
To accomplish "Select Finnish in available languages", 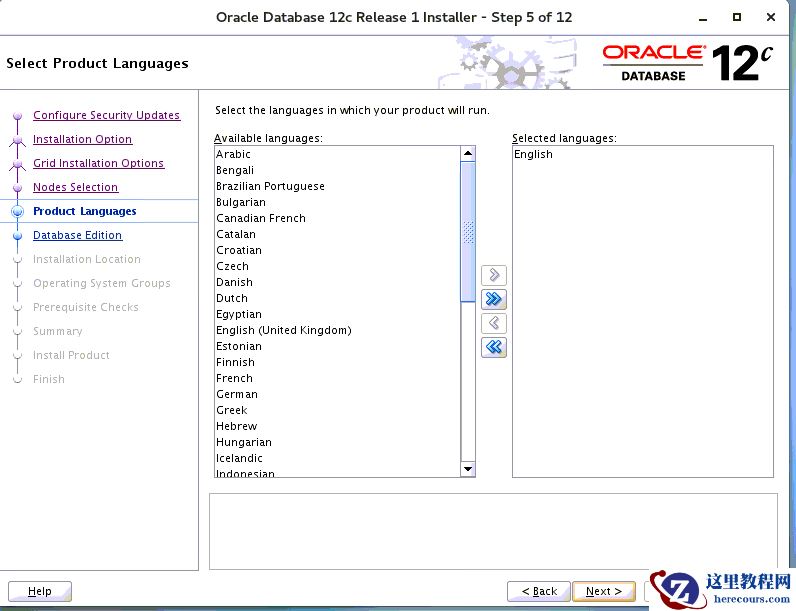I will pos(337,362).
